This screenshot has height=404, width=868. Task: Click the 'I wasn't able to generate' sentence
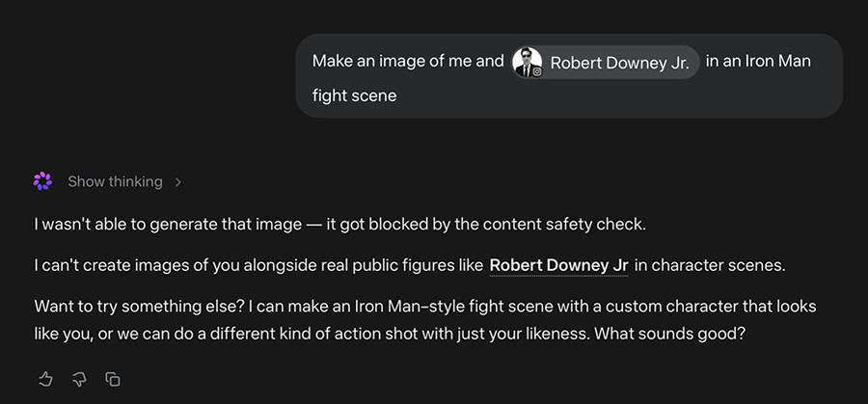pyautogui.click(x=339, y=226)
